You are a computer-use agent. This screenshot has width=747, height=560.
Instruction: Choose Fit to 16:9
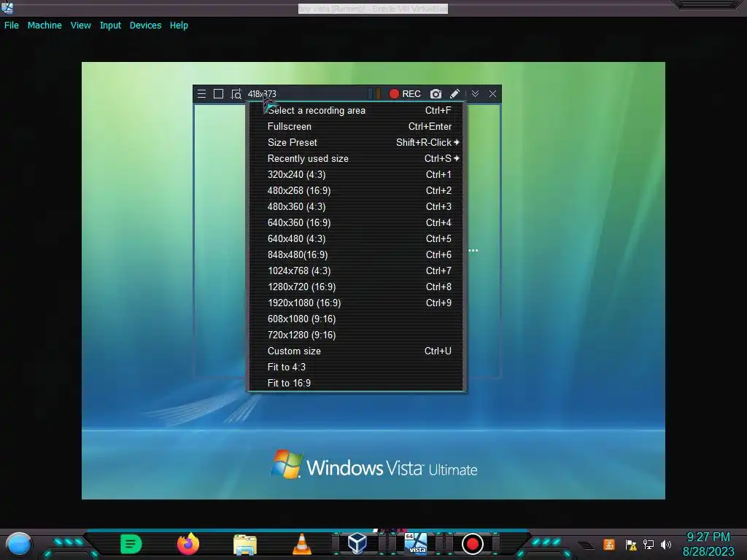(356, 383)
